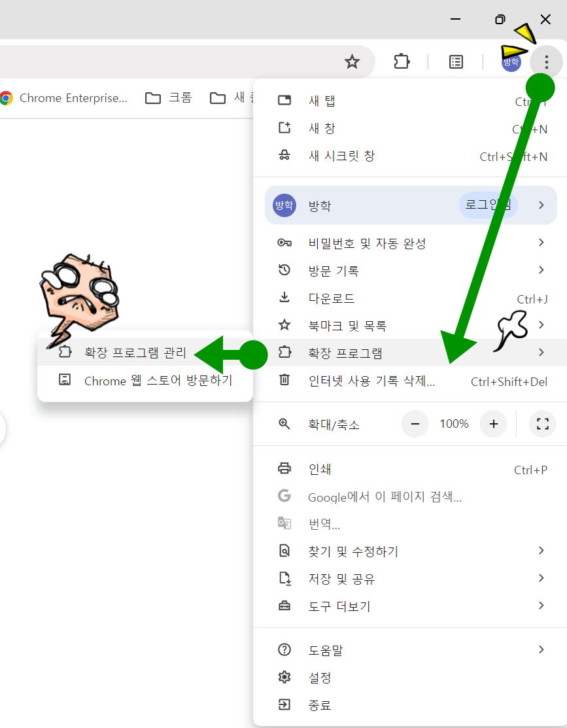Open the three-dot Chrome menu icon
The image size is (567, 728).
pyautogui.click(x=546, y=61)
